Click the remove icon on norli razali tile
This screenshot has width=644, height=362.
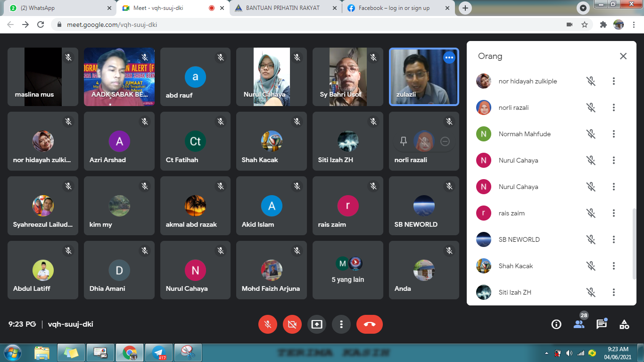click(445, 141)
